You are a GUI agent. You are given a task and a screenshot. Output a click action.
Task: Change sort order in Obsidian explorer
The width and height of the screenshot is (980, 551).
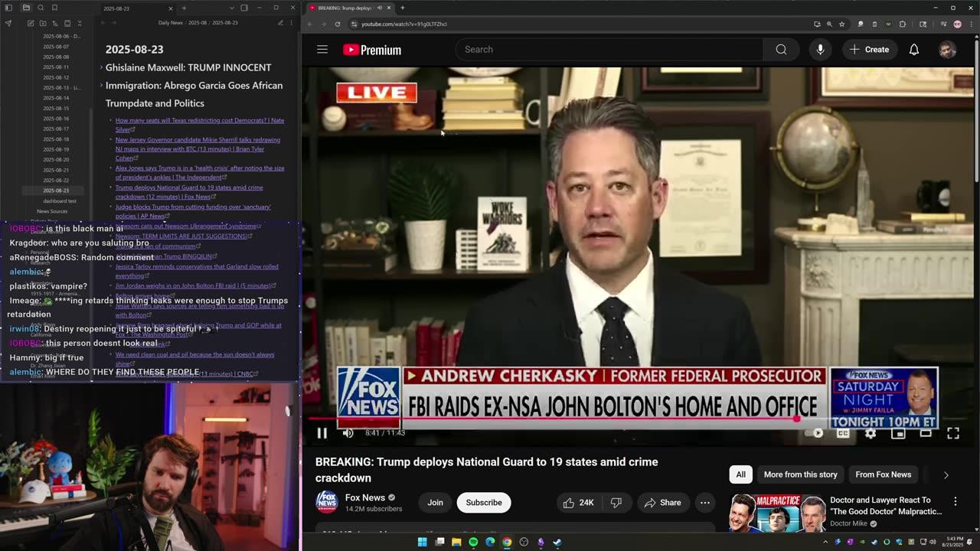coord(55,23)
